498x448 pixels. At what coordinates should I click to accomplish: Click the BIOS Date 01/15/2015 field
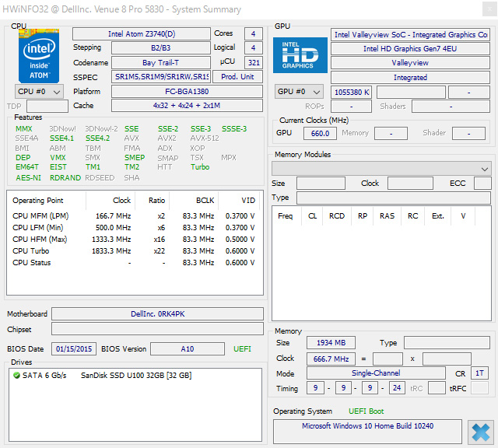point(74,349)
